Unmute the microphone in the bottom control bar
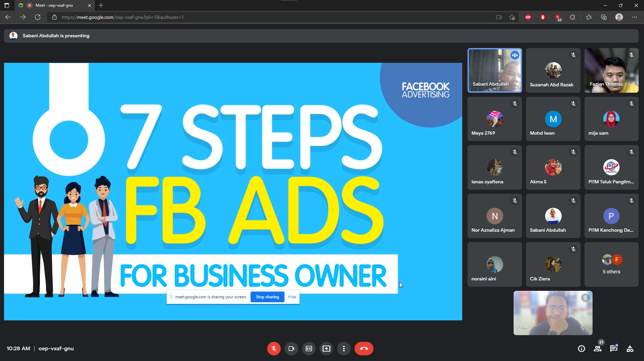 click(274, 349)
